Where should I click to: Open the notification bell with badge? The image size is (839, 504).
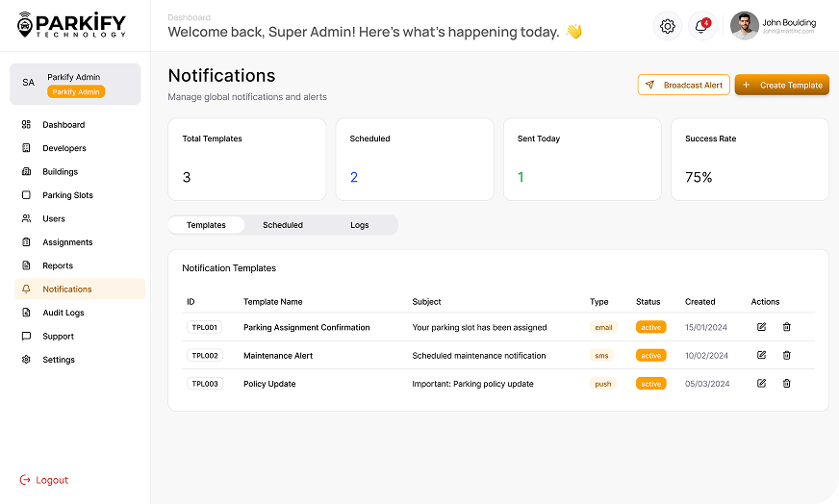tap(701, 26)
